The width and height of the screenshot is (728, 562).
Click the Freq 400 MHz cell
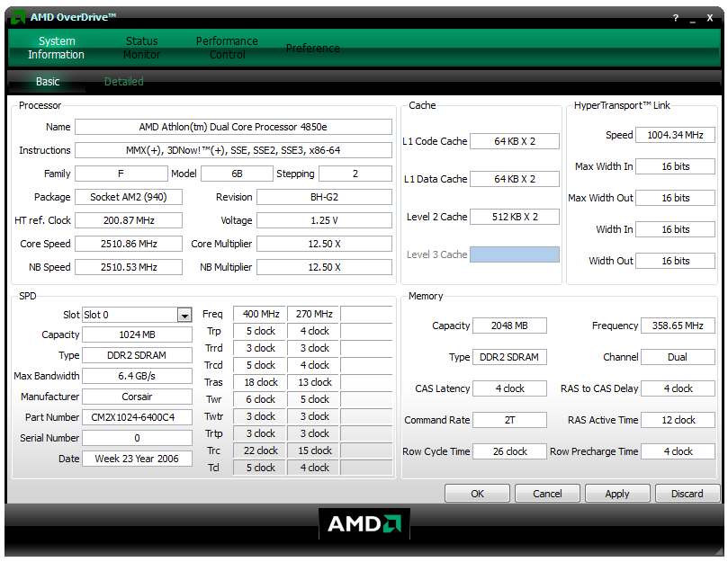[260, 314]
